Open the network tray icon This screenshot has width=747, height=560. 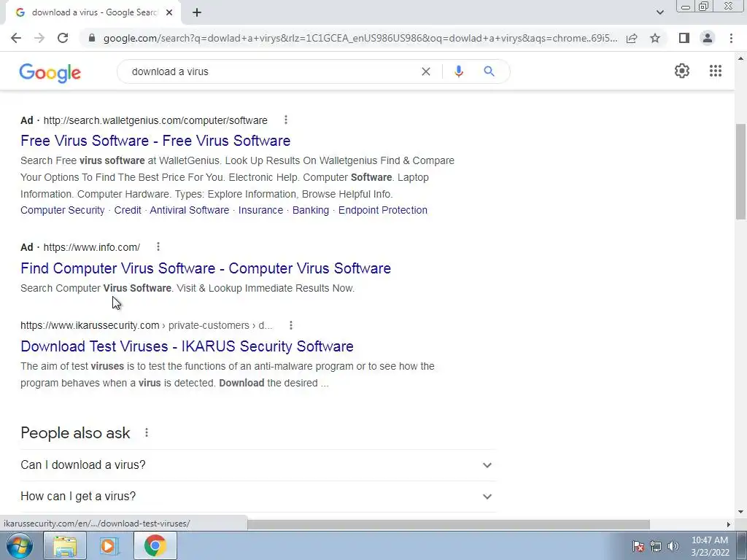click(x=656, y=546)
